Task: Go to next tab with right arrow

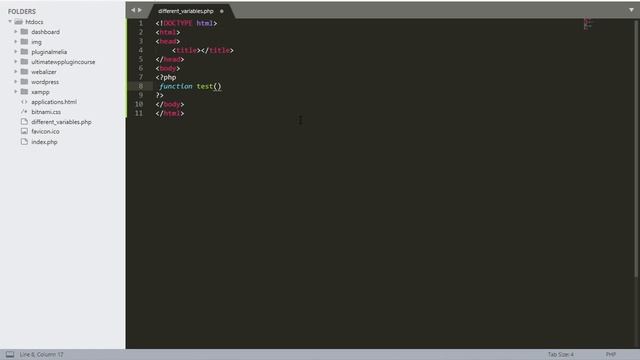Action: (x=140, y=10)
